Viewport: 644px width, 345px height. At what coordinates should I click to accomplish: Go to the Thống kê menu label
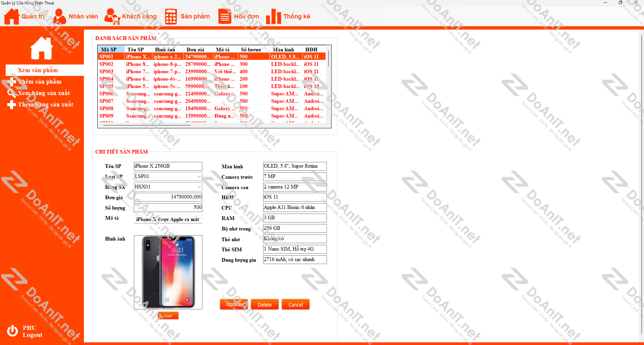[297, 16]
